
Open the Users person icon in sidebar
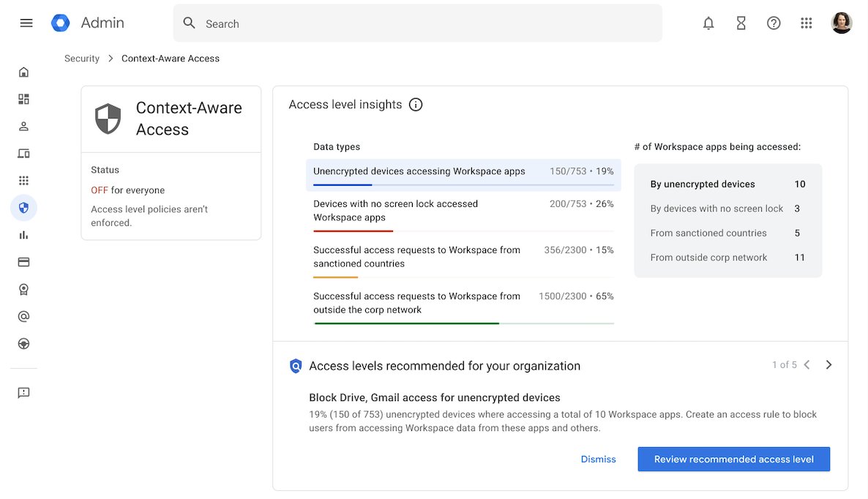(x=23, y=126)
